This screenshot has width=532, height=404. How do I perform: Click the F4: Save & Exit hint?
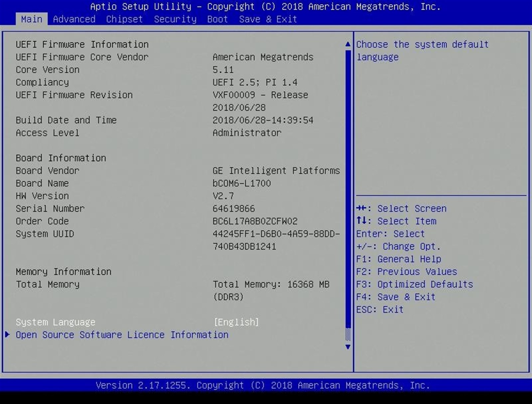(x=396, y=297)
